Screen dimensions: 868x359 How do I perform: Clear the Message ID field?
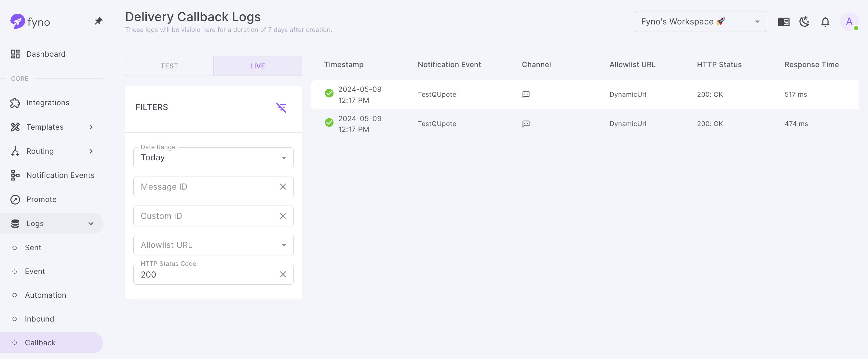(283, 187)
